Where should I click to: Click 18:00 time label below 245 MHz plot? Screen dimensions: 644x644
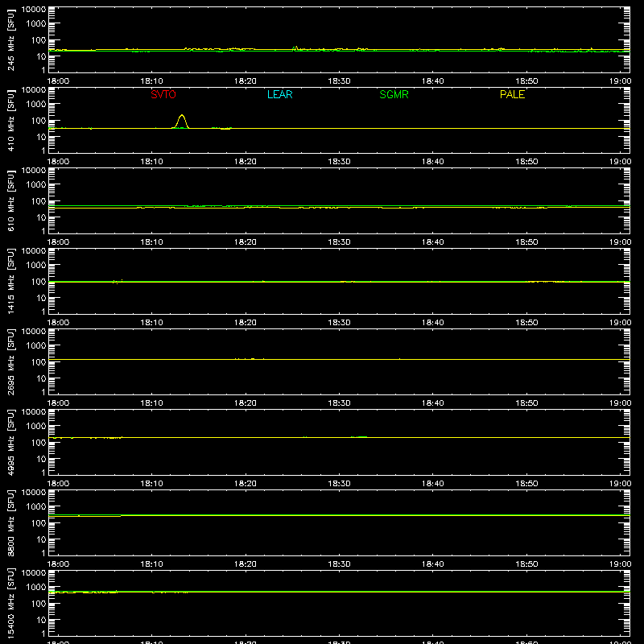click(x=58, y=81)
